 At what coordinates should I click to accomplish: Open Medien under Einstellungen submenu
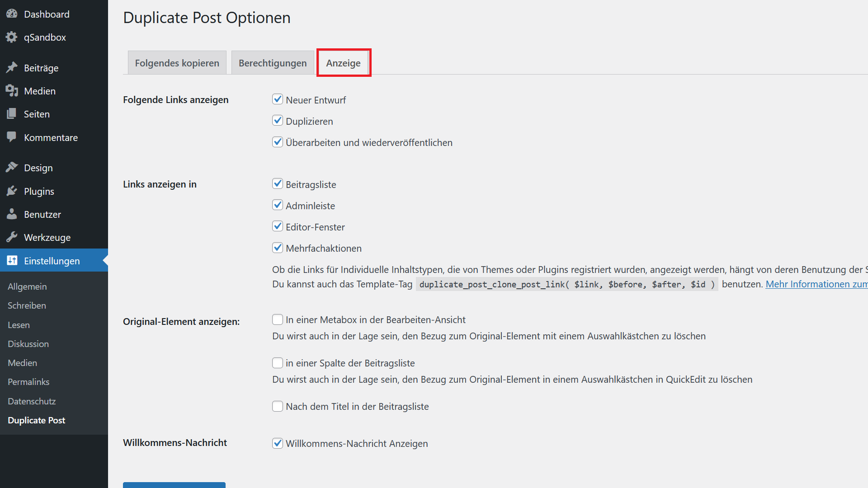[x=22, y=363]
